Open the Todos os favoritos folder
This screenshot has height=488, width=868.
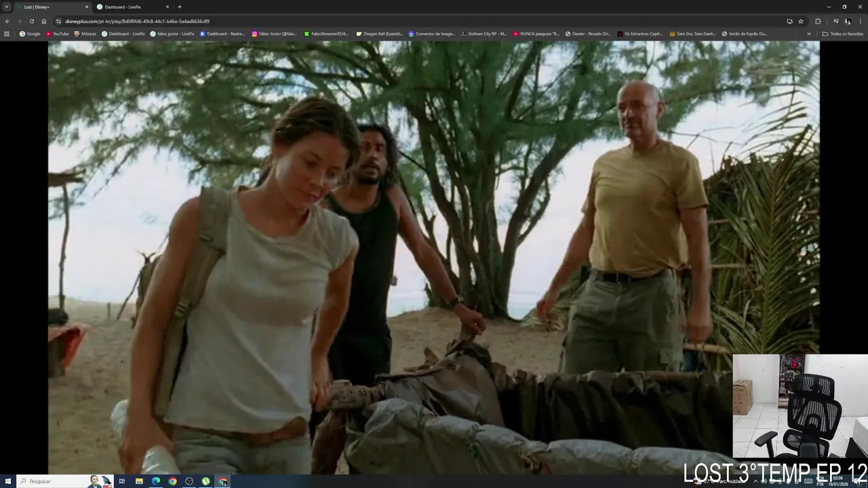pos(843,33)
